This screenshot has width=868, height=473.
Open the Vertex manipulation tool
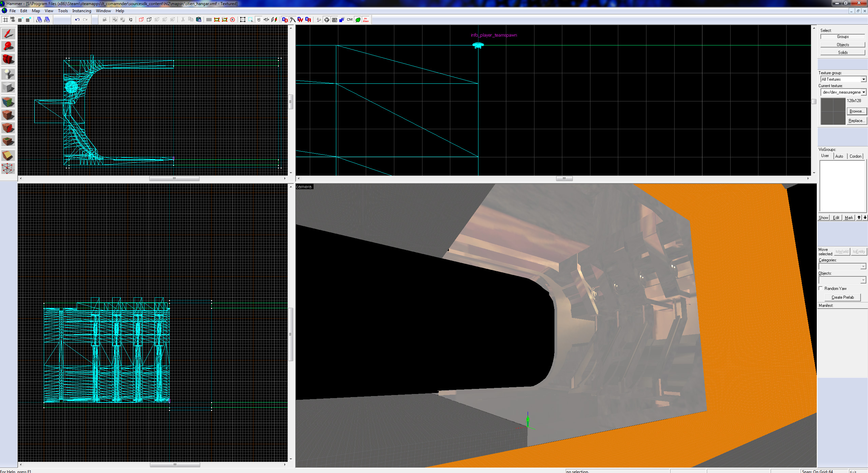(8, 169)
